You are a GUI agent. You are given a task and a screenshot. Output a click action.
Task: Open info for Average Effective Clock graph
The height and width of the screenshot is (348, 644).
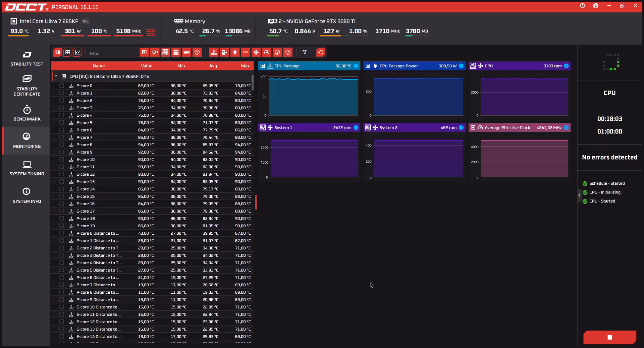[566, 128]
